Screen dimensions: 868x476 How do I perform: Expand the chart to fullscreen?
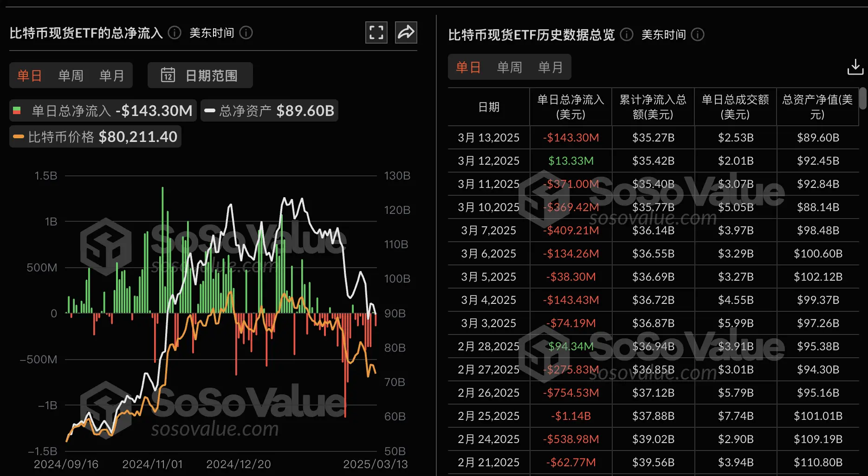(x=376, y=32)
